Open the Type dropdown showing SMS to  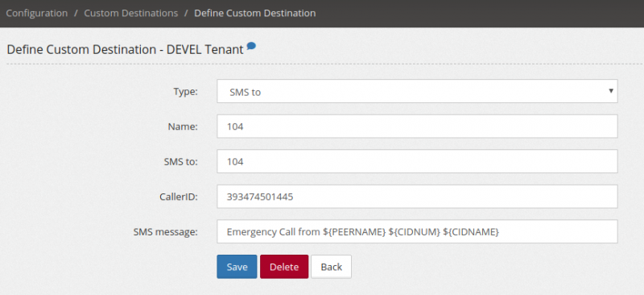pos(417,91)
